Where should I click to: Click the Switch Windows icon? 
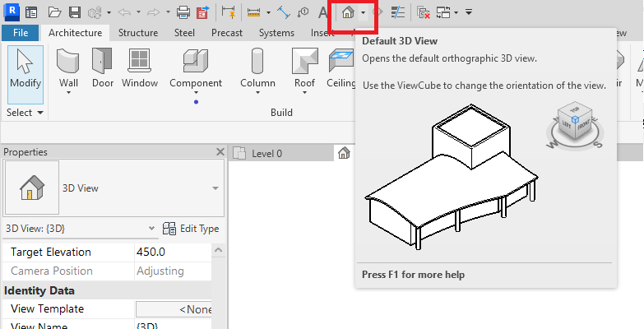(443, 12)
